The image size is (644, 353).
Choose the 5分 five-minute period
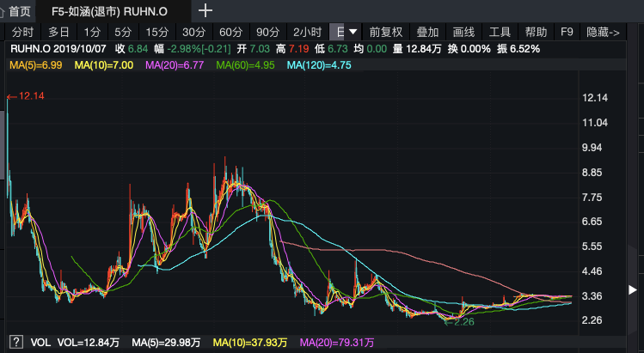pyautogui.click(x=124, y=33)
